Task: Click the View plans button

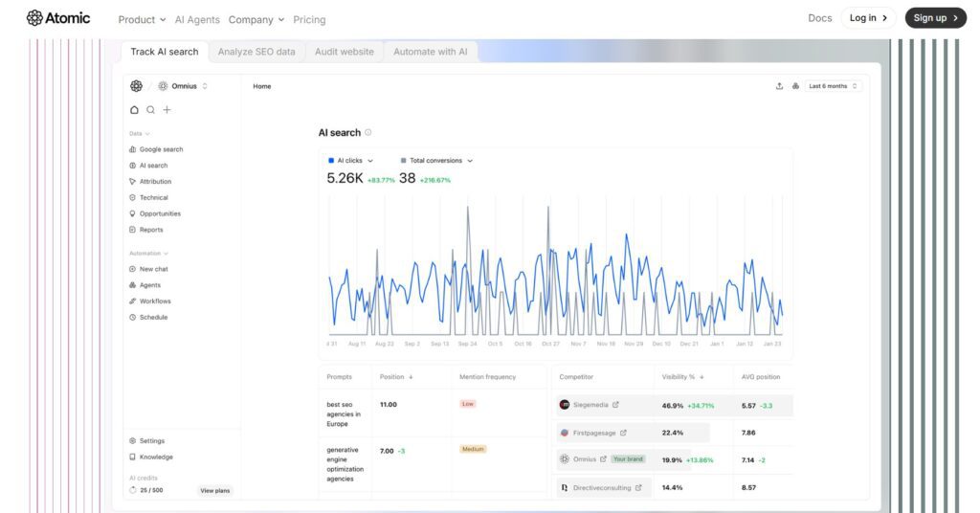Action: click(215, 491)
